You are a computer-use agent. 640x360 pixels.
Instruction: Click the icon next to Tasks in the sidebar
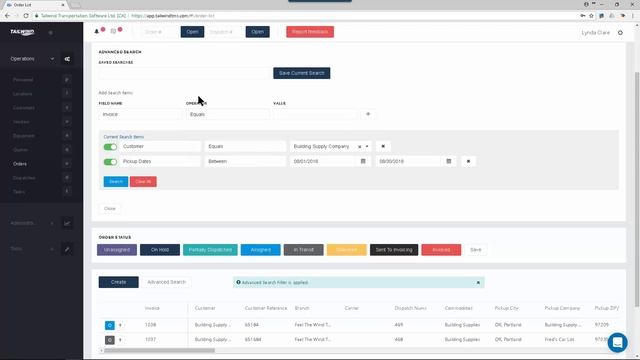click(x=67, y=191)
